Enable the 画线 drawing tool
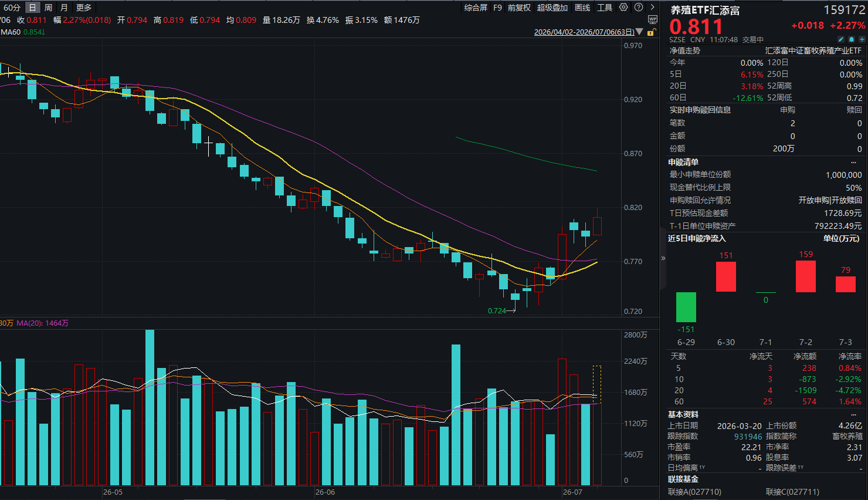The height and width of the screenshot is (500, 868). (582, 8)
